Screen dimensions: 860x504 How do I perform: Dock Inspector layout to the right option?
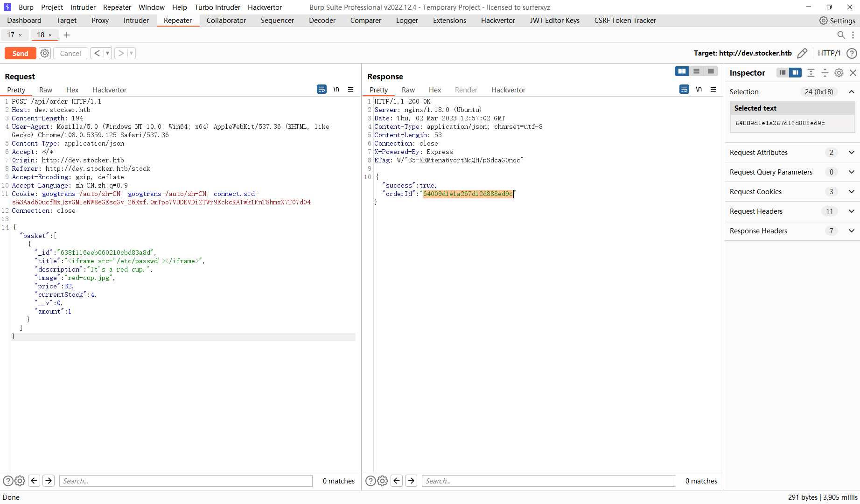796,73
